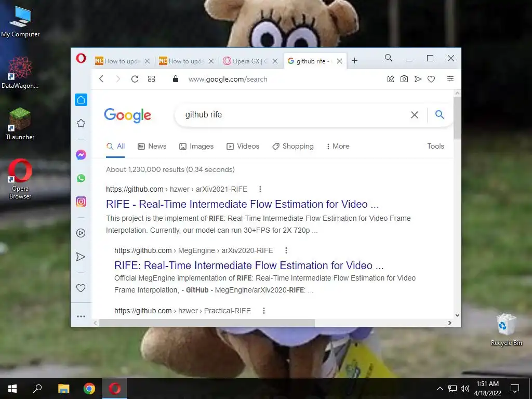Screen dimensions: 532x399
Task: Close the Opera GX tab
Action: tap(275, 61)
